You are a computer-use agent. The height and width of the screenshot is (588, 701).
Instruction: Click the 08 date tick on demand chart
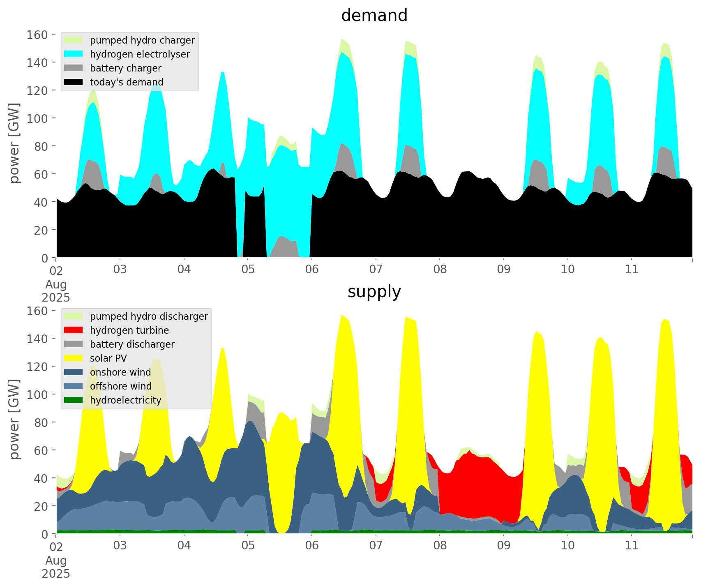440,270
